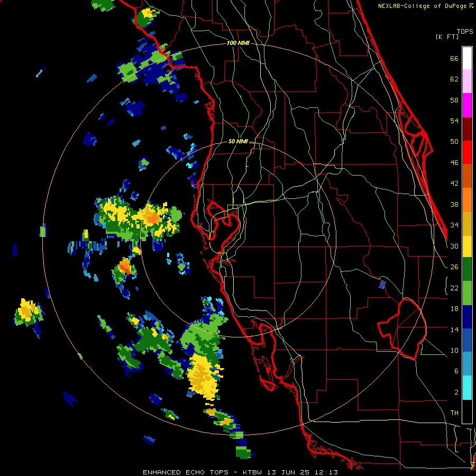Click legend value "46"
Screen dimensions: 476x476
(454, 163)
